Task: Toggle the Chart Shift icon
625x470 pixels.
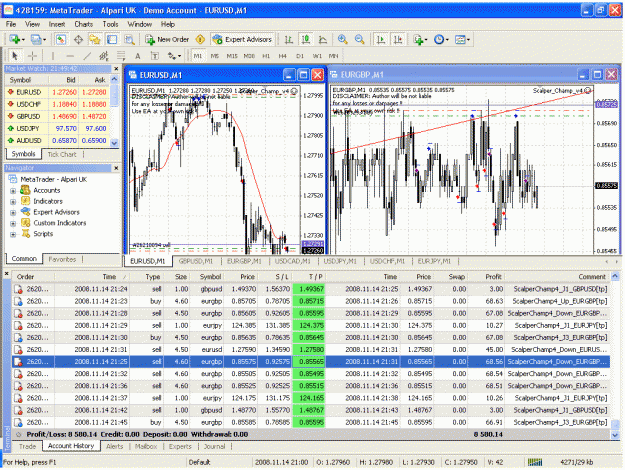Action: point(398,39)
